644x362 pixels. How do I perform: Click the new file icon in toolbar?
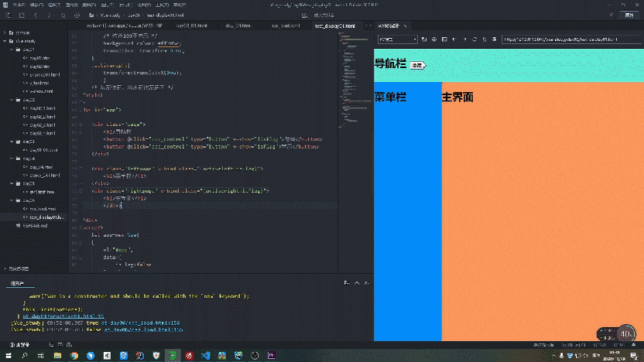tap(8, 15)
